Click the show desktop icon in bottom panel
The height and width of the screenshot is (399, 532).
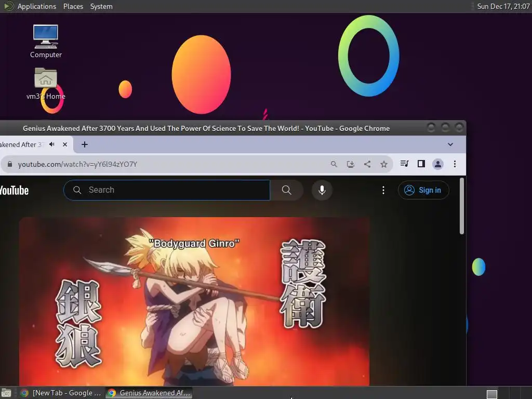point(6,393)
